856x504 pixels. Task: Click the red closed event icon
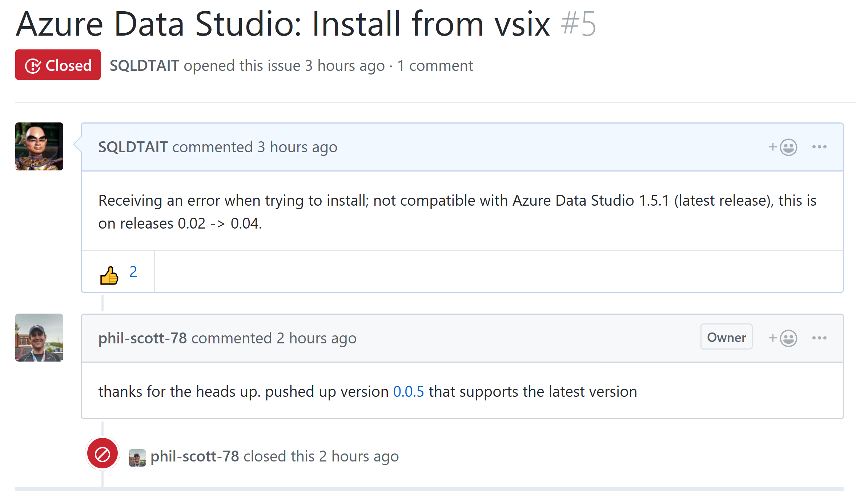click(103, 454)
